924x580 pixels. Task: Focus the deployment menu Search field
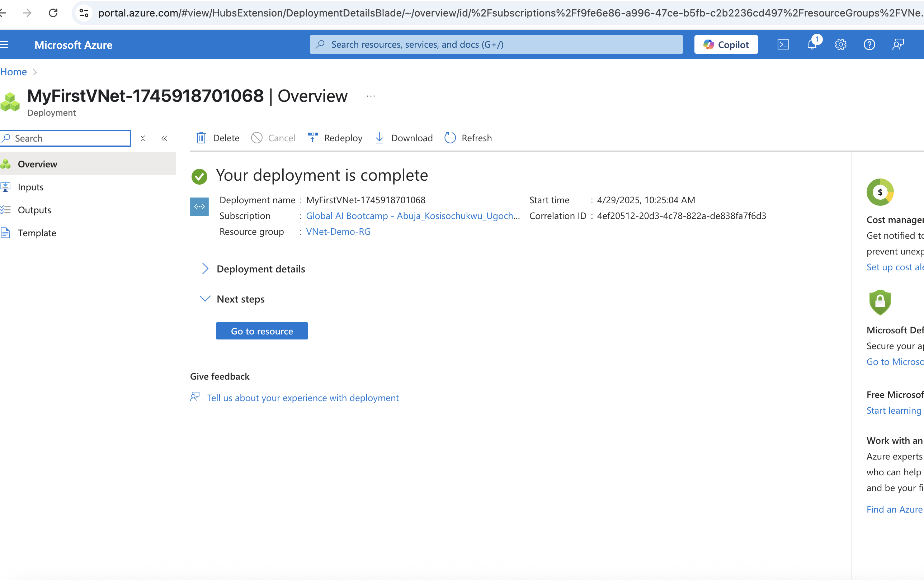coord(65,138)
